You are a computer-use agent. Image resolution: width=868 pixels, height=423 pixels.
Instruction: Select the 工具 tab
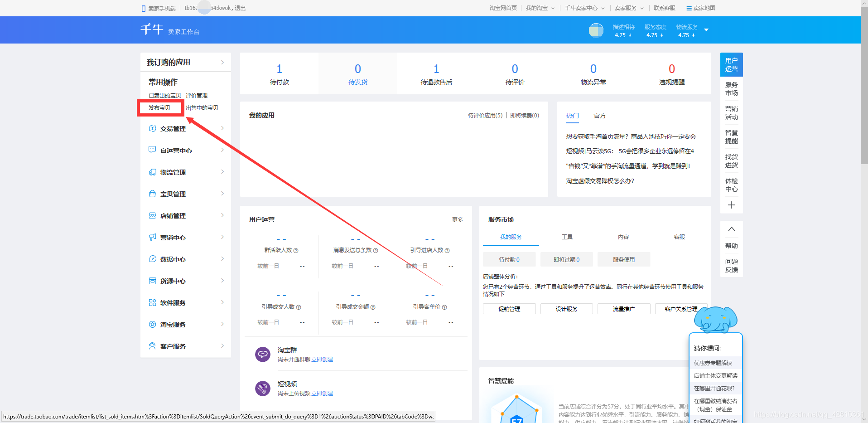(567, 237)
